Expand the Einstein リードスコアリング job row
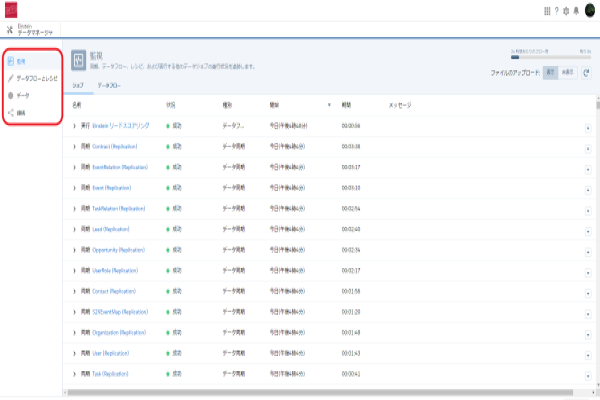600x400 pixels. point(74,125)
